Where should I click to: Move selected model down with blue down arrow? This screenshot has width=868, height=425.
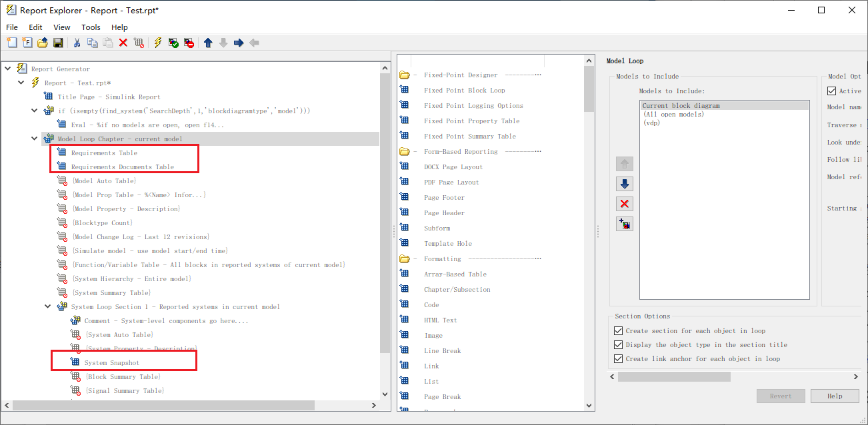625,183
